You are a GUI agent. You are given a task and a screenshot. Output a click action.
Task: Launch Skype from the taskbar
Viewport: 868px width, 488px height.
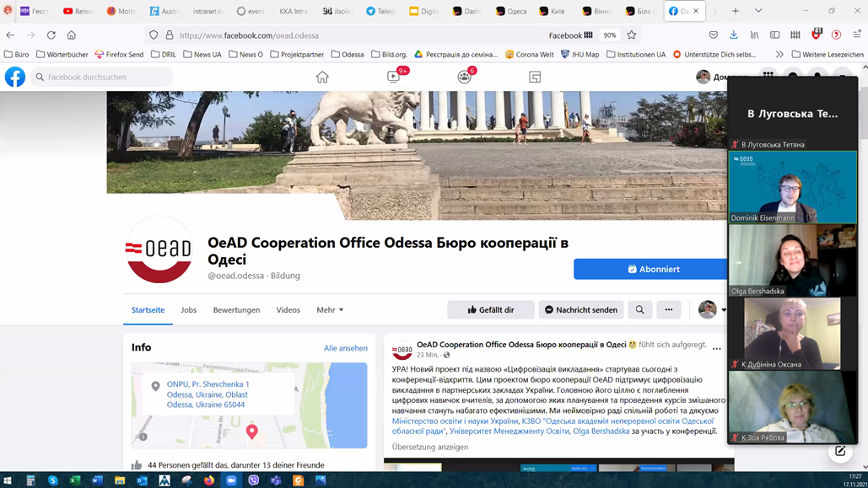click(x=52, y=480)
